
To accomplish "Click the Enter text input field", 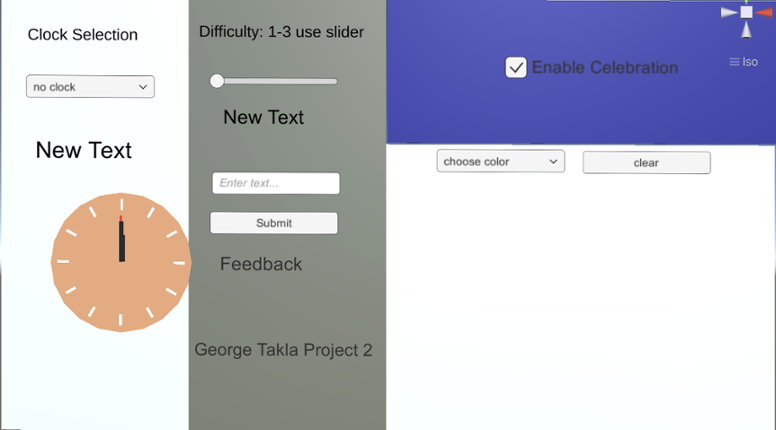I will coord(276,183).
